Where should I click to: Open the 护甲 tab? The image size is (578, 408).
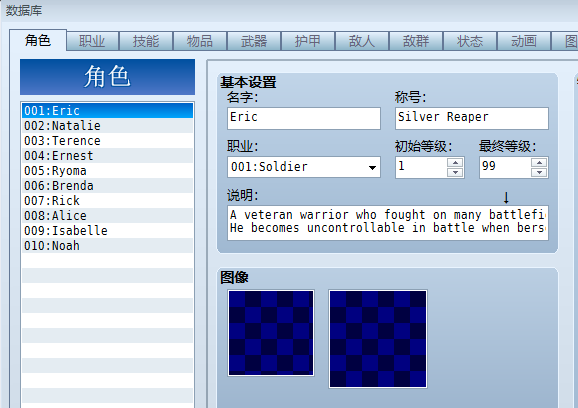[x=308, y=41]
